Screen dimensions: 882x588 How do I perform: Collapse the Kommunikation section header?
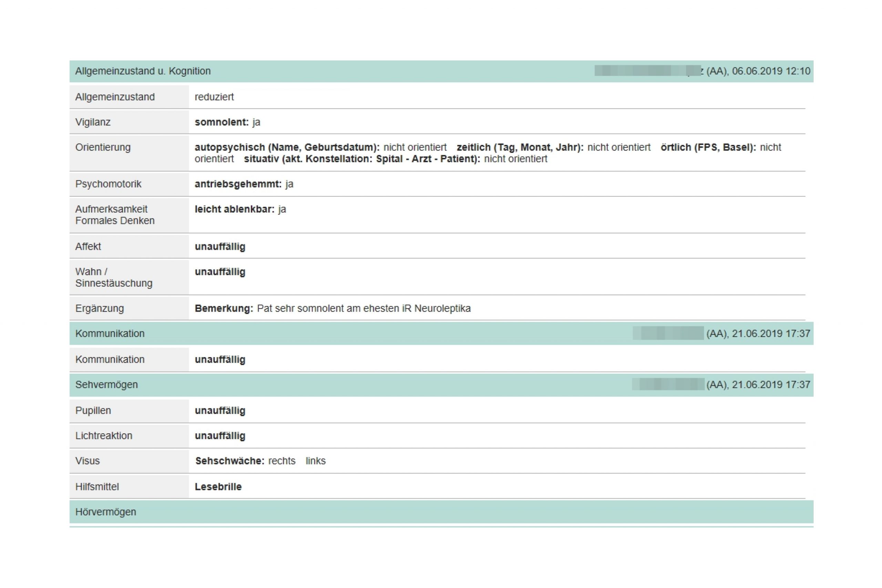click(110, 333)
